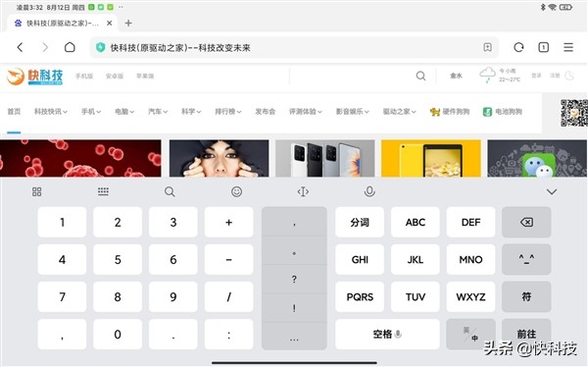This screenshot has height=367, width=588.
Task: Open the 电池狗狗 link
Action: (x=503, y=112)
